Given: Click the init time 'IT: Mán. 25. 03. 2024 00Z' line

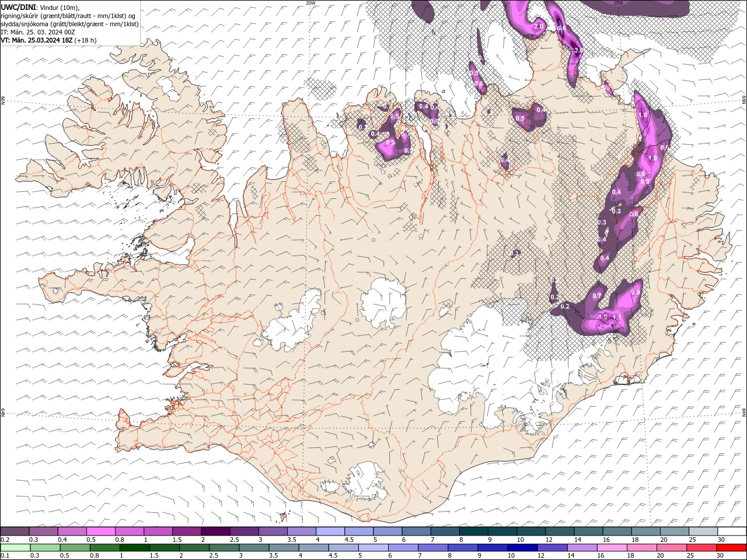Looking at the screenshot, I should pos(38,32).
